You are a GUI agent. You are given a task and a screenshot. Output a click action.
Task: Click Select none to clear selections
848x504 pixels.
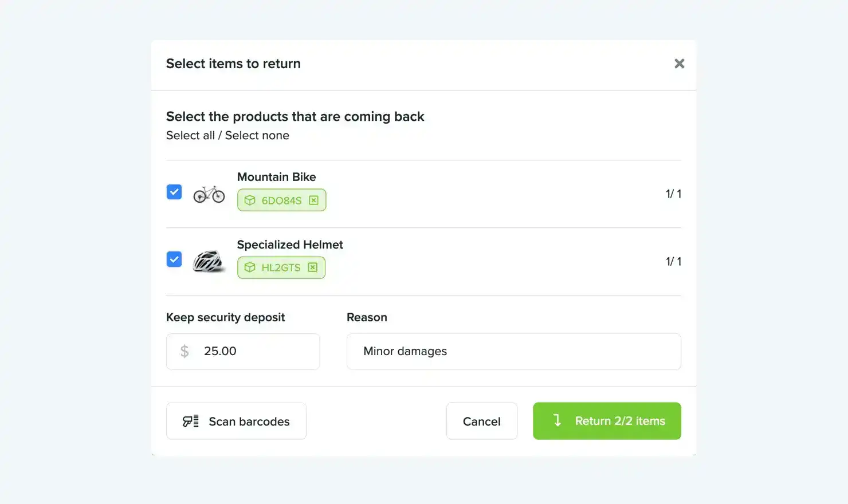coord(257,135)
